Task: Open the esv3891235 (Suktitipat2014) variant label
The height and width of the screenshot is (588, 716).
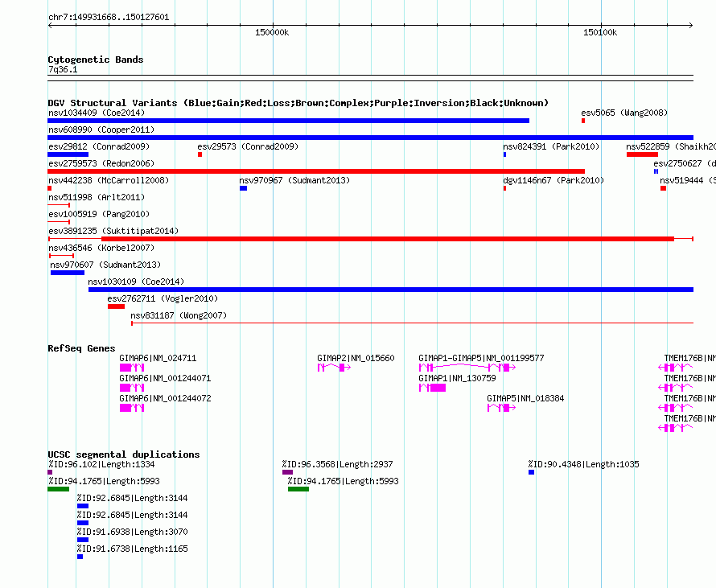Action: (x=113, y=231)
